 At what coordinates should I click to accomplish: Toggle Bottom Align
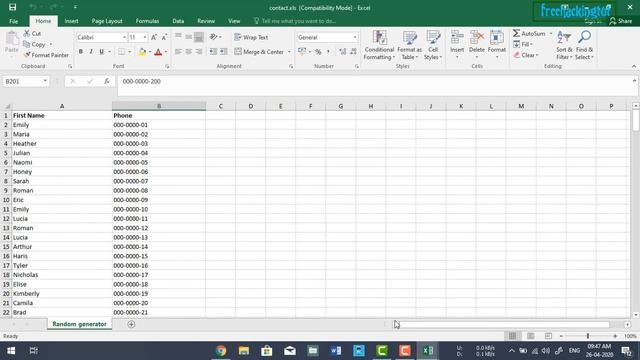pos(199,37)
